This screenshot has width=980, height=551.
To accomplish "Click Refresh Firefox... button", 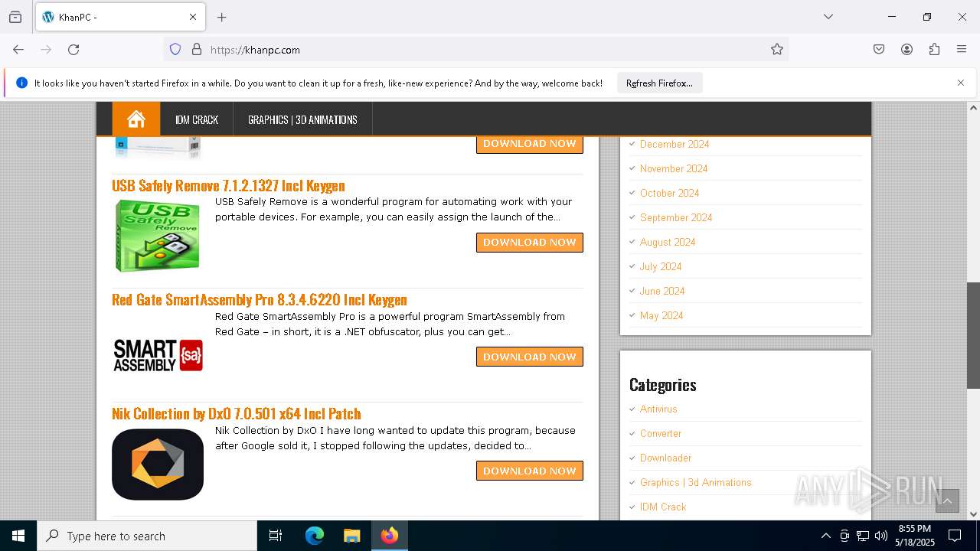I will [659, 83].
